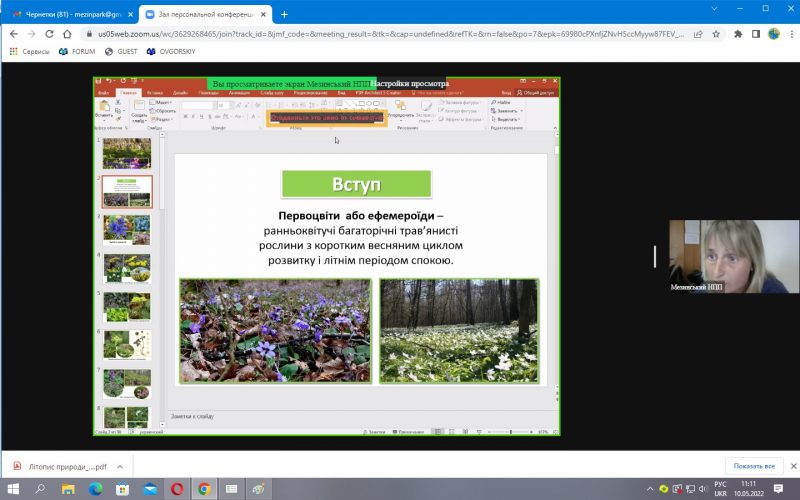Launch Opera from the taskbar

[x=177, y=489]
